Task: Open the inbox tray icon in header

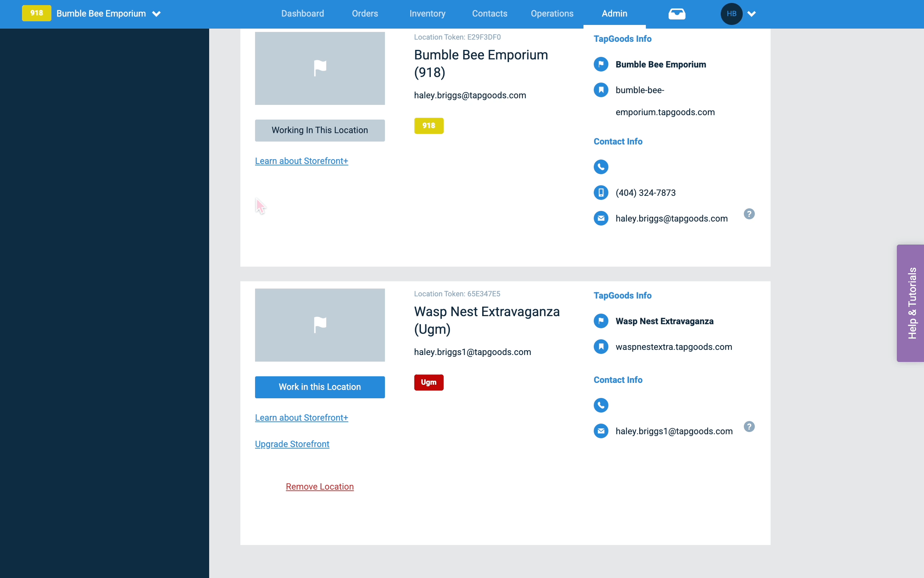Action: [677, 14]
